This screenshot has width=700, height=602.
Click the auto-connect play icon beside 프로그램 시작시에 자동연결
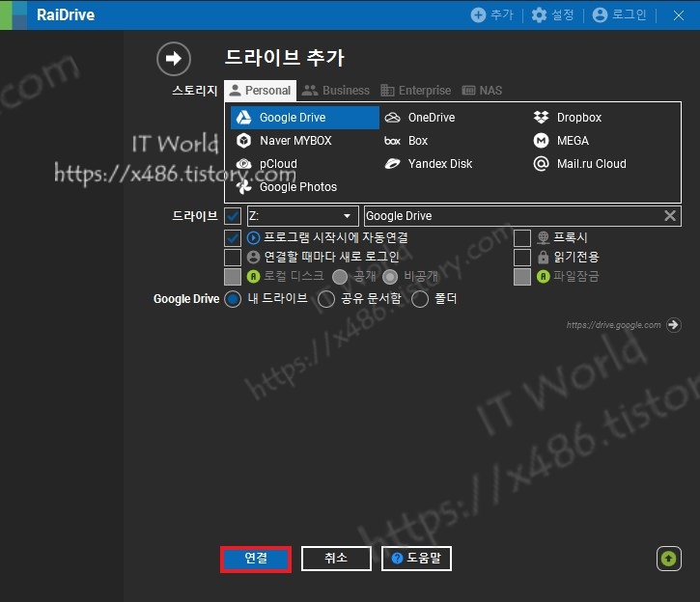coord(253,238)
